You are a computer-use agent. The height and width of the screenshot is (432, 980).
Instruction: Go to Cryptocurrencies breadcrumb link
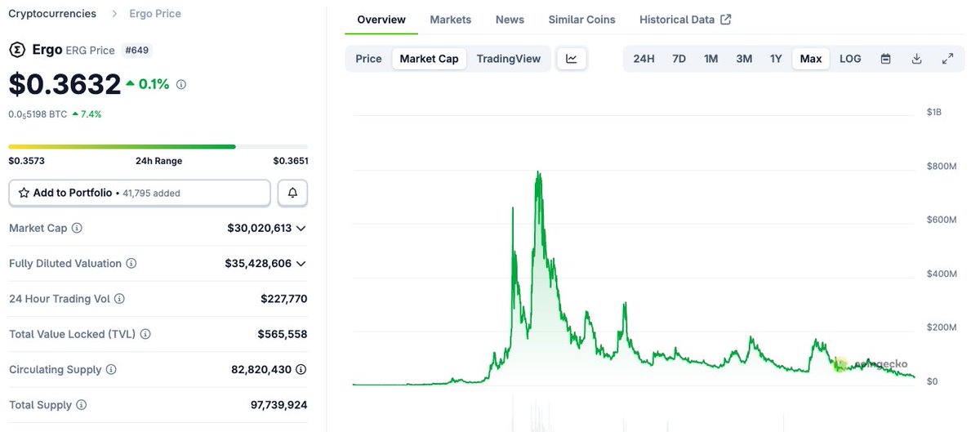(x=52, y=14)
